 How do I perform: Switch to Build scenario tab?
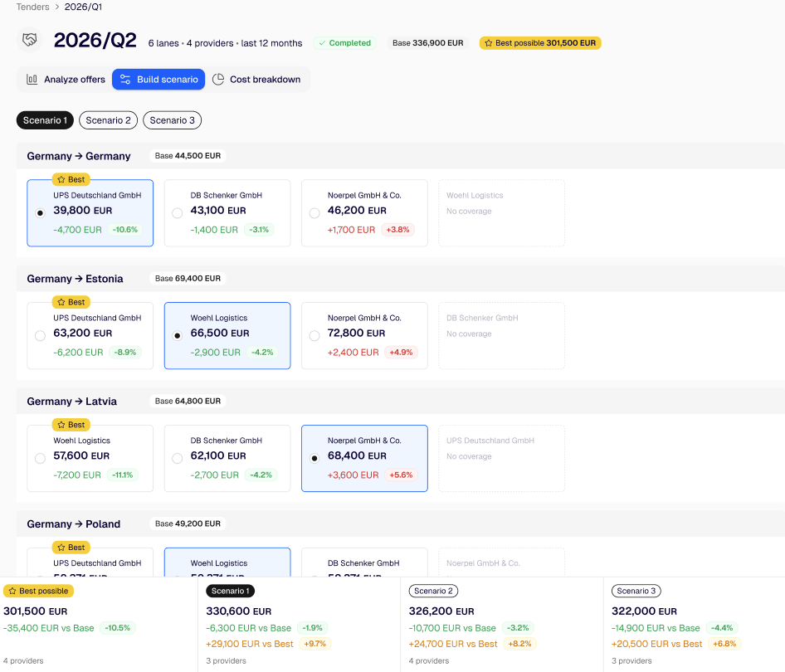tap(158, 80)
